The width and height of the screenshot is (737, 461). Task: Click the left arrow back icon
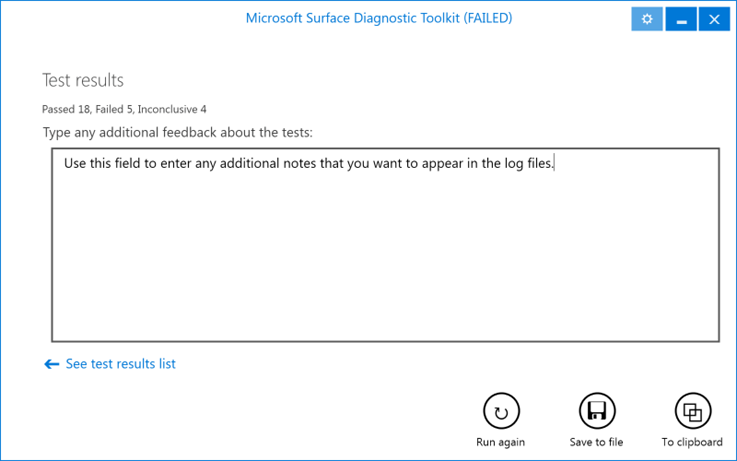coord(52,365)
